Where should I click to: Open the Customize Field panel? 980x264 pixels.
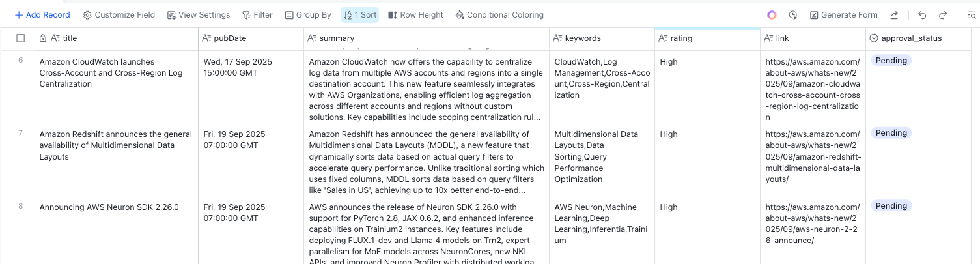pyautogui.click(x=120, y=15)
